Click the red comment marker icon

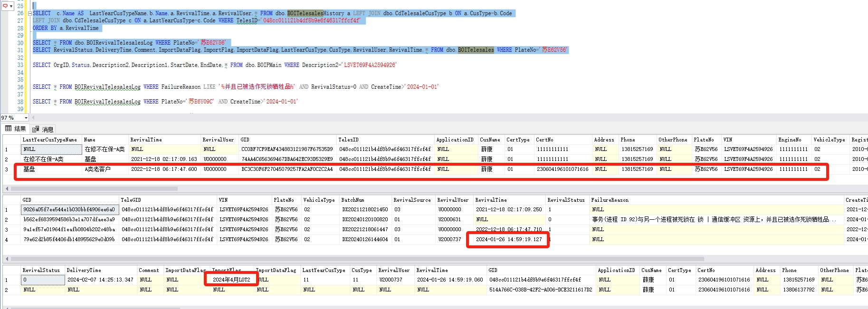tap(5, 6)
